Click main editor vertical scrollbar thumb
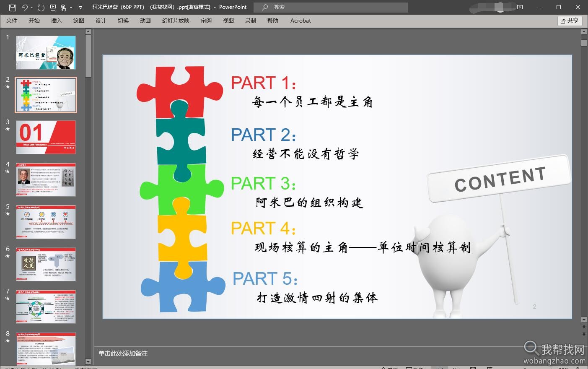 (x=584, y=43)
